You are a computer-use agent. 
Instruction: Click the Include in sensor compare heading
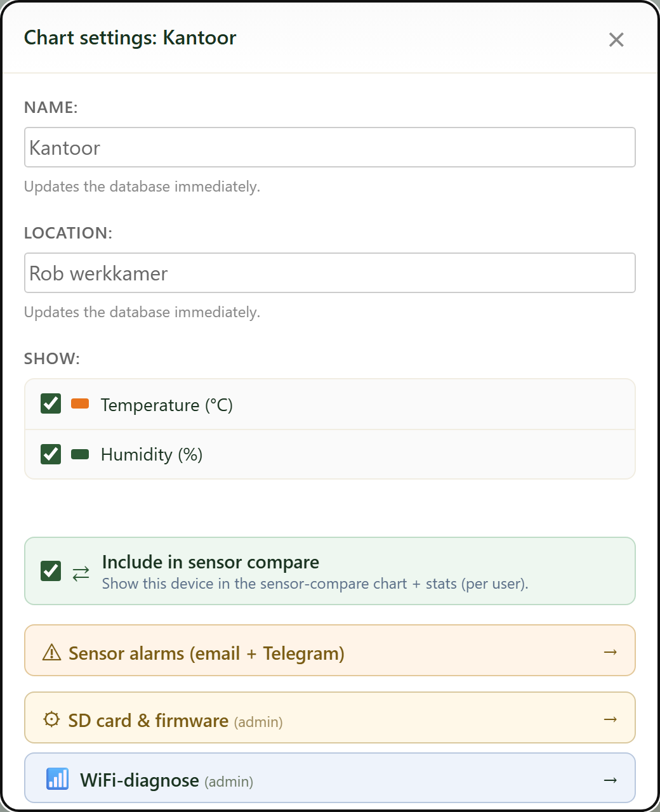click(x=211, y=562)
